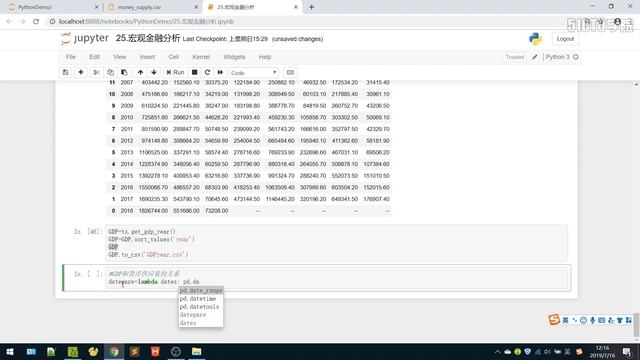The width and height of the screenshot is (640, 360).
Task: Run the current cell
Action: click(x=175, y=73)
